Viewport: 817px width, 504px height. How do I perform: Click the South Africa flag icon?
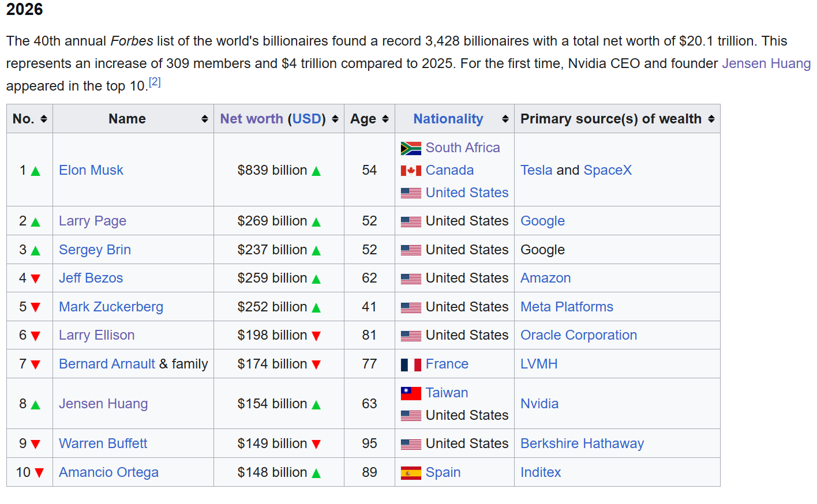tap(411, 148)
